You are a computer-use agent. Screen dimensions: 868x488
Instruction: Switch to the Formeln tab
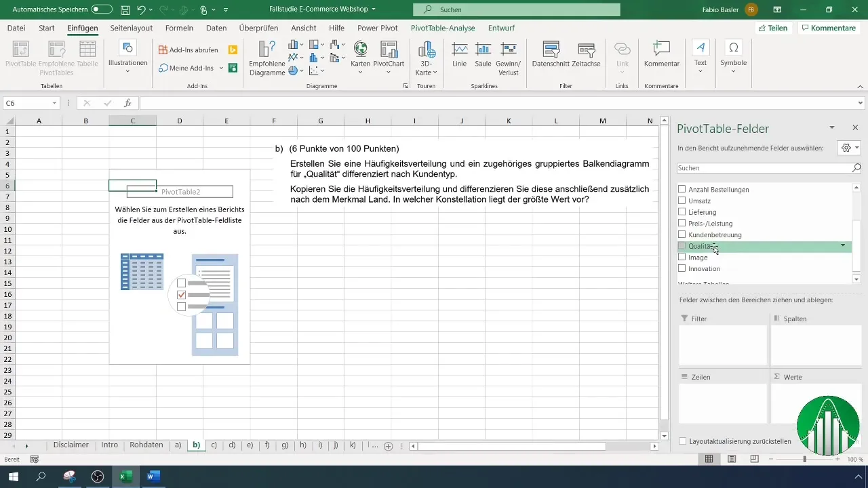point(179,28)
